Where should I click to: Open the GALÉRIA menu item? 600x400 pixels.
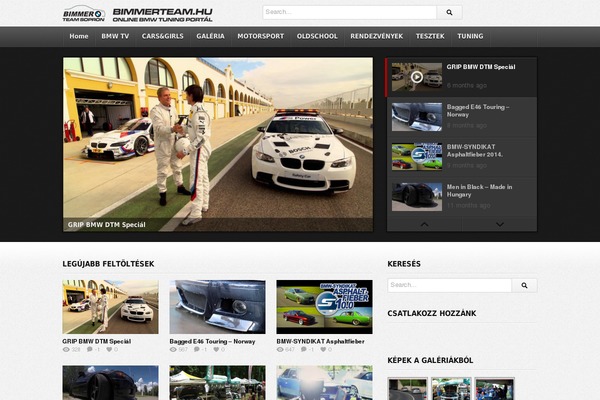(210, 36)
